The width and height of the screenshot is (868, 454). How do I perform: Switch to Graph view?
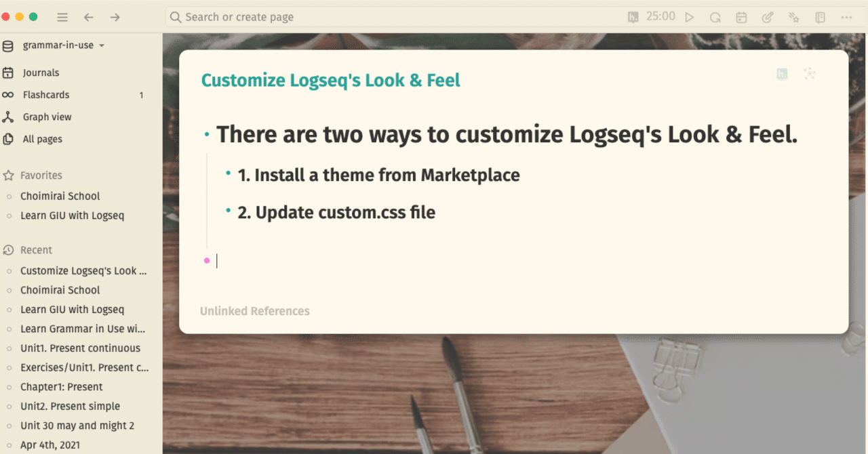(x=47, y=117)
